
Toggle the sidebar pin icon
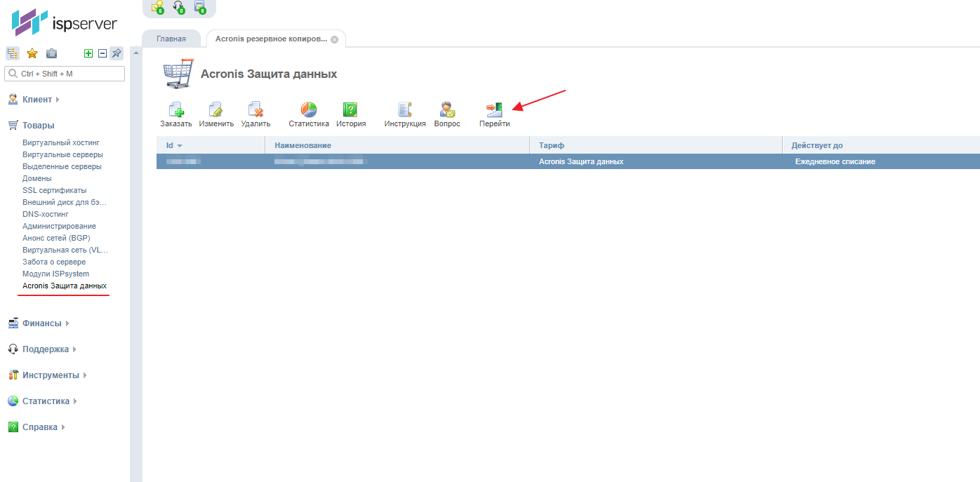(x=117, y=53)
